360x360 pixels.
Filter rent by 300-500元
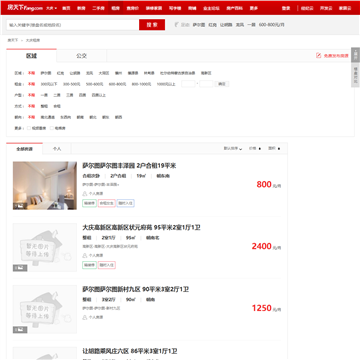click(72, 84)
